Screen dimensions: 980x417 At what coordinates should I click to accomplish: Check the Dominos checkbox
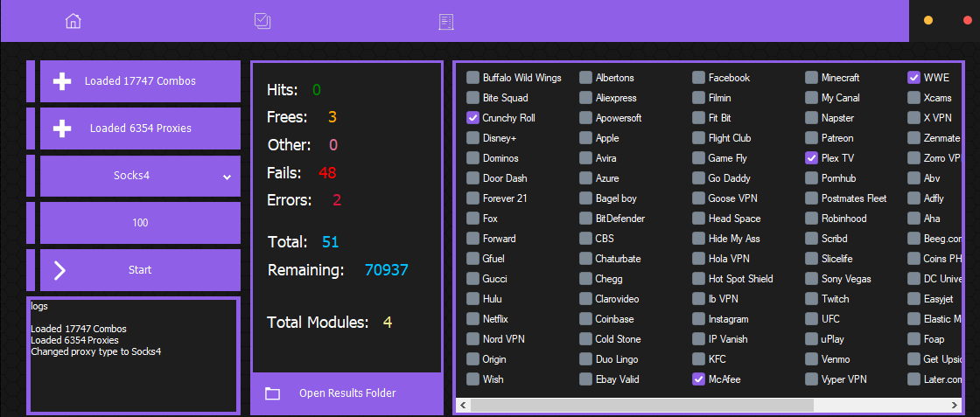(472, 158)
